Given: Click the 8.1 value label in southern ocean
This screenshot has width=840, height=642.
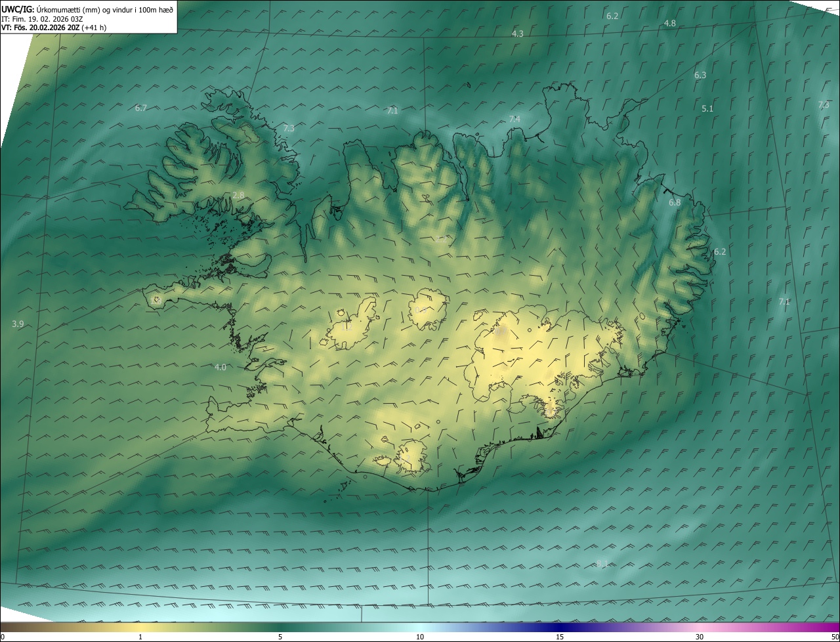Looking at the screenshot, I should 602,564.
